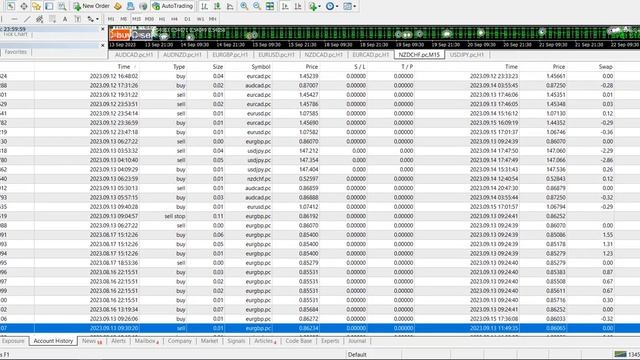Open the arrows objects dropdown

coord(93,19)
